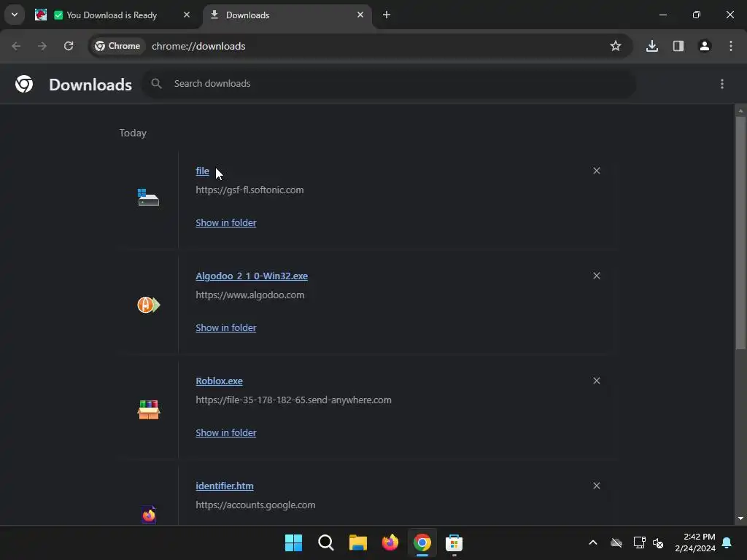
Task: Open the notifications bell icon
Action: point(727,542)
